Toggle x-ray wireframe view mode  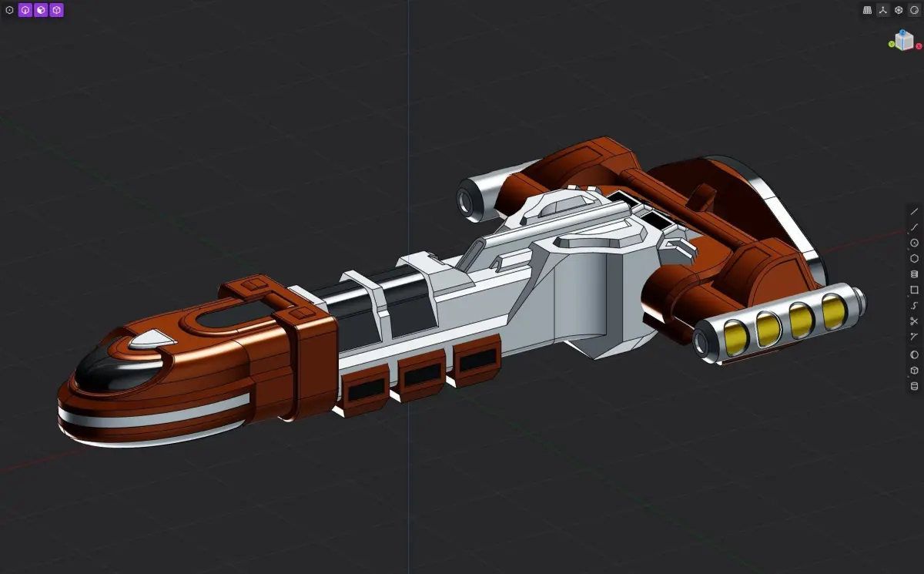click(898, 10)
